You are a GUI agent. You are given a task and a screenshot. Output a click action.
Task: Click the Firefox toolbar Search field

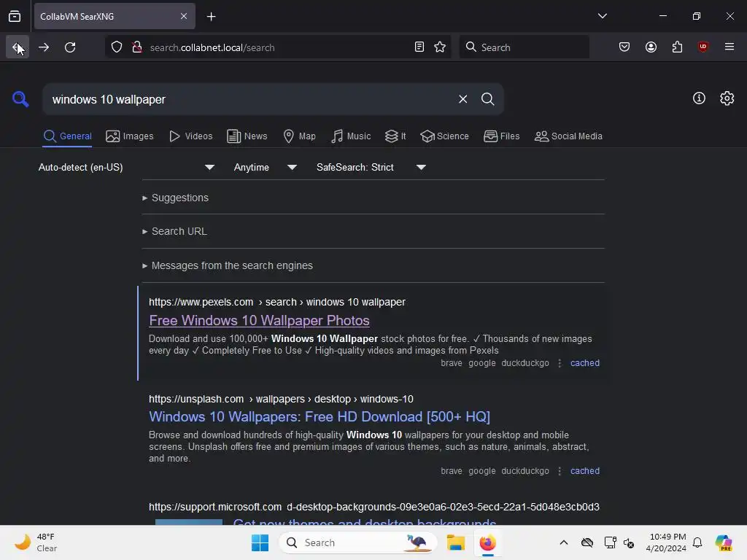[524, 47]
